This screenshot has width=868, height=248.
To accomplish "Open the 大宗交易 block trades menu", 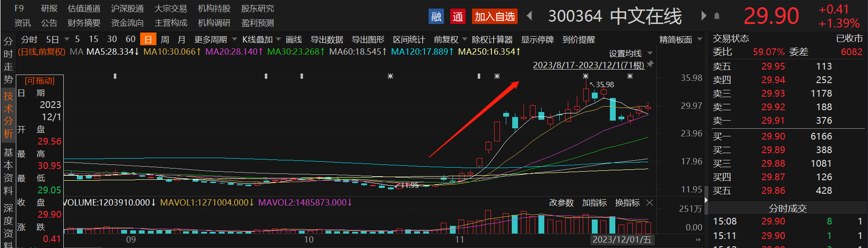I will coord(171,9).
